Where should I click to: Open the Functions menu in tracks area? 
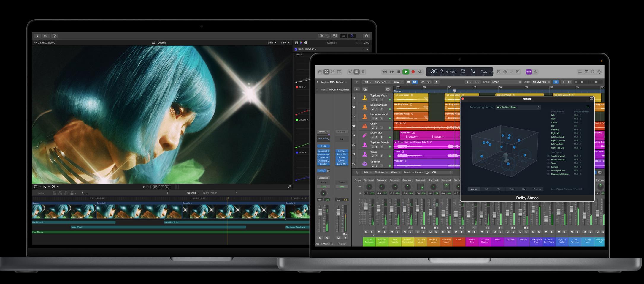(x=382, y=82)
